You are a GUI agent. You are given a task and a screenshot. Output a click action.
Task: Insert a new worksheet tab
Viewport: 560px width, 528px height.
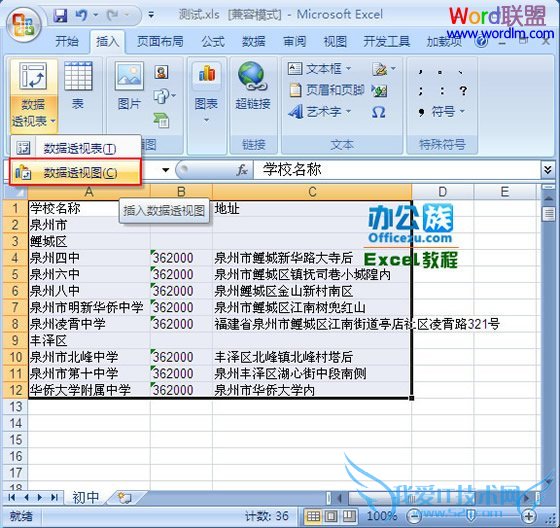[126, 498]
